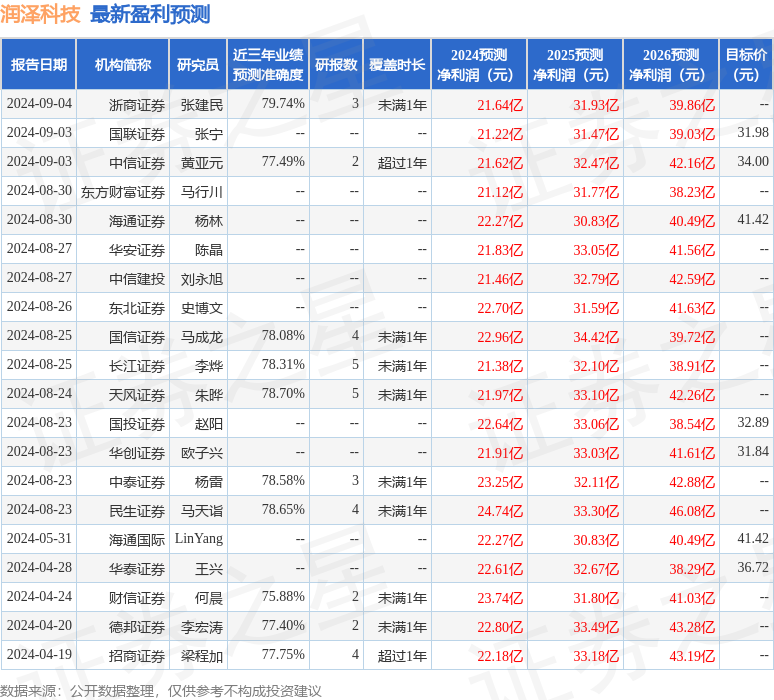Click the date 2024-05-31
Screen dimensions: 774x700
(x=39, y=539)
